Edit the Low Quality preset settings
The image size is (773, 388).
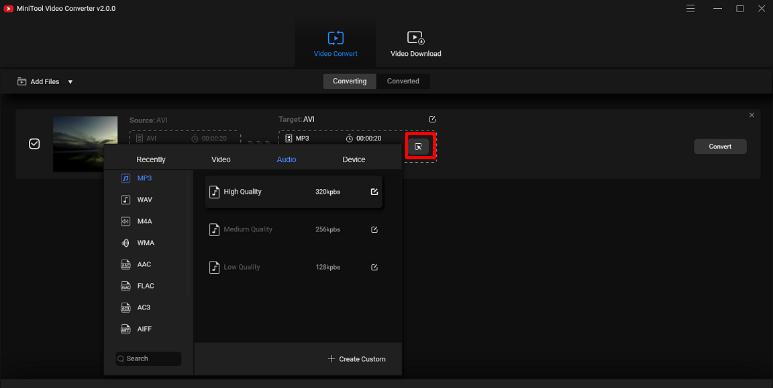click(x=374, y=267)
